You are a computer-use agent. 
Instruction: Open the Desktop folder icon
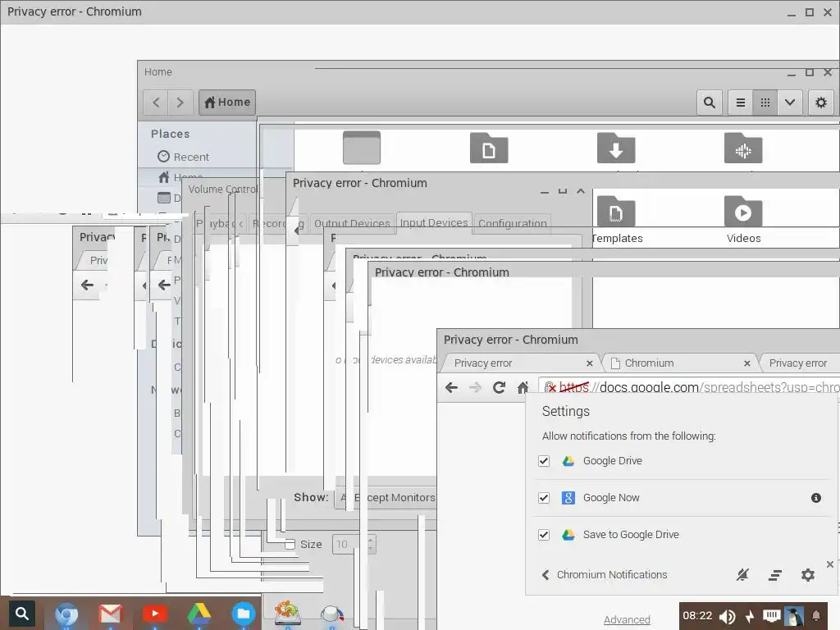tap(362, 148)
